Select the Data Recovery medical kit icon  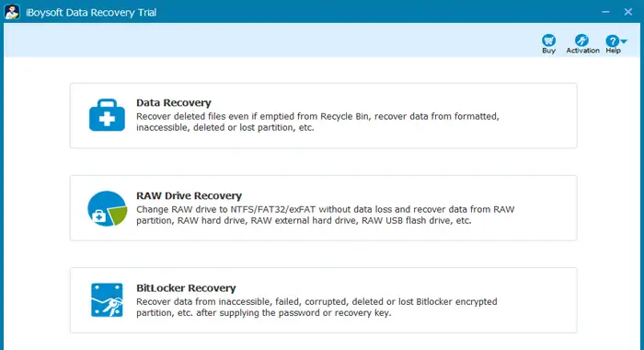[107, 115]
